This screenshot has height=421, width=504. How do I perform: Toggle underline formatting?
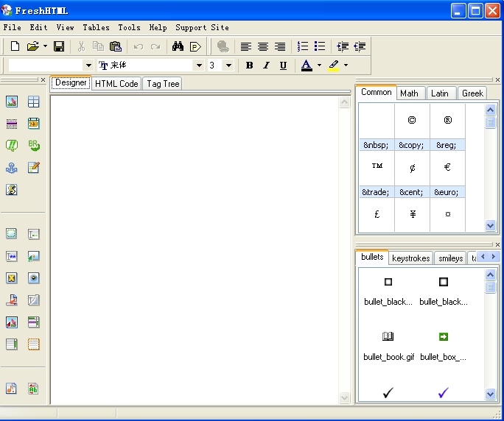click(x=283, y=66)
